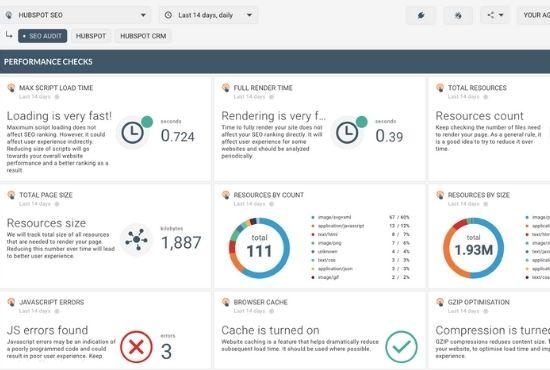Viewport: 550px width, 370px height.
Task: Click the plug icon button in the top toolbar
Action: click(x=421, y=15)
